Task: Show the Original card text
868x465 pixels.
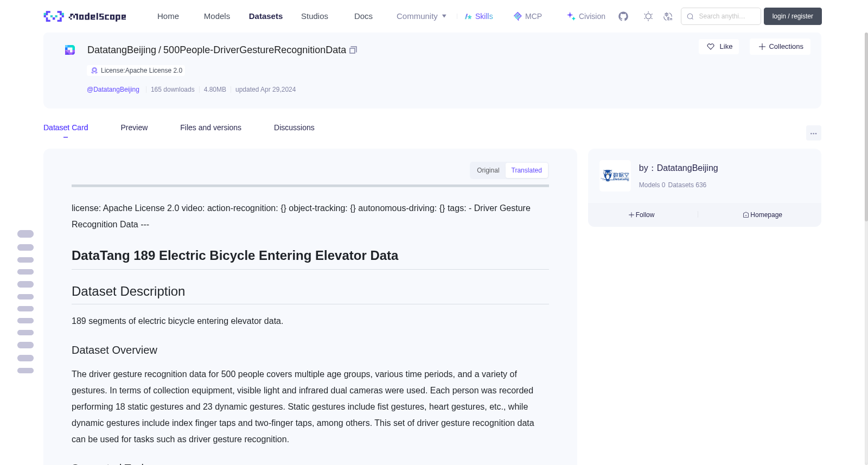Action: coord(488,170)
